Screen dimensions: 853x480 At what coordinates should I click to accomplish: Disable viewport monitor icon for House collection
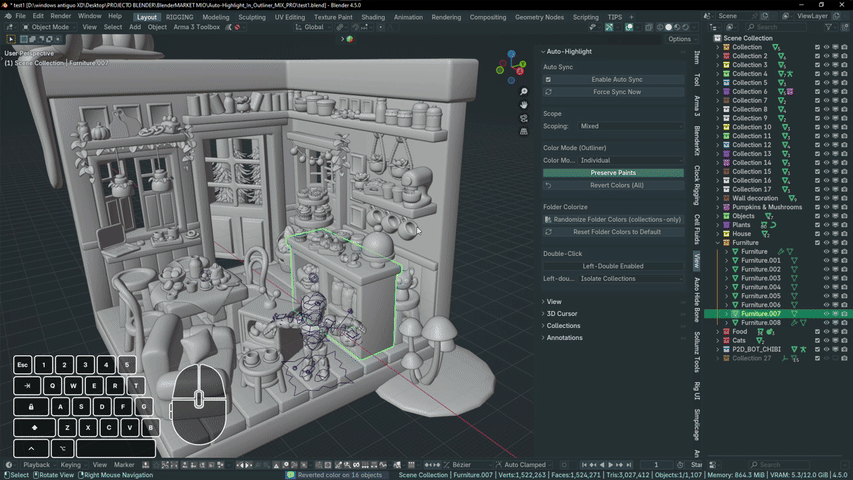(836, 234)
